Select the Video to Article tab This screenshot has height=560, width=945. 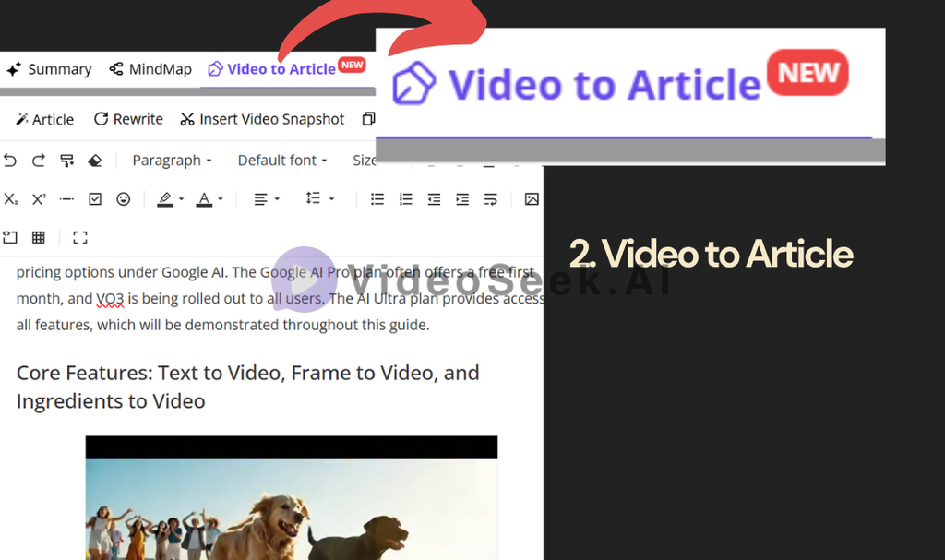coord(287,68)
